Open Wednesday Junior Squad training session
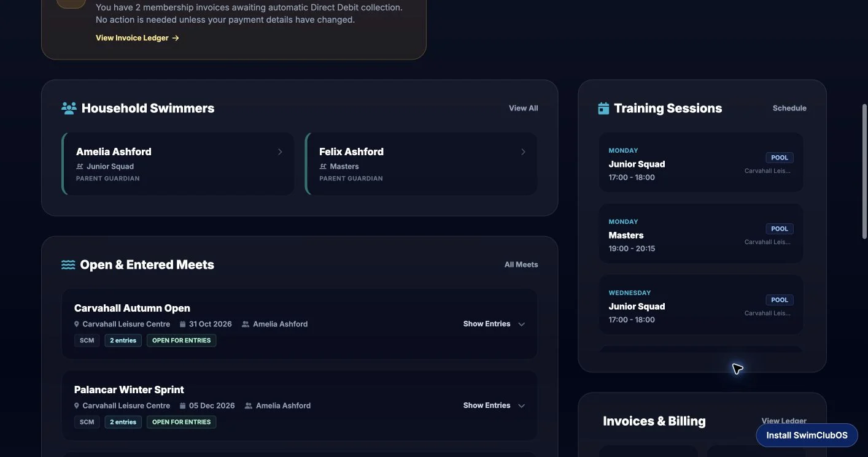Image resolution: width=868 pixels, height=457 pixels. coord(701,305)
